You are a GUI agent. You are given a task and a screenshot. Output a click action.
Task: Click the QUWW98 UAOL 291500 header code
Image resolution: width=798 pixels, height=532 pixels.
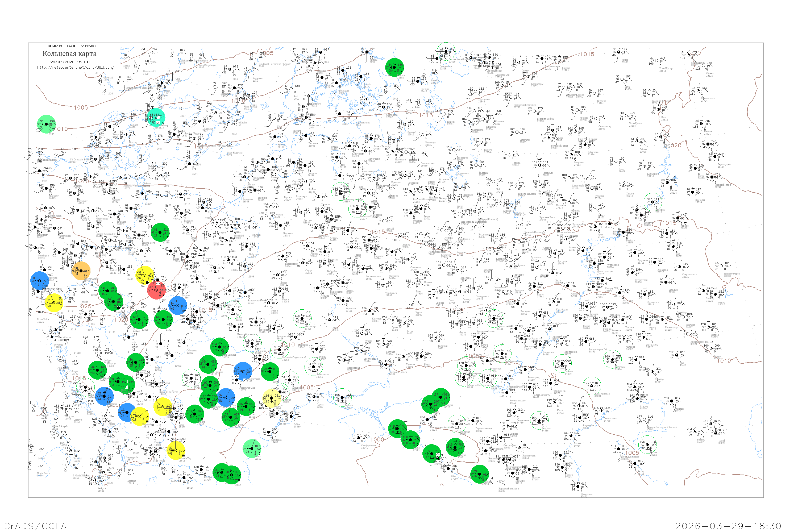click(x=72, y=46)
